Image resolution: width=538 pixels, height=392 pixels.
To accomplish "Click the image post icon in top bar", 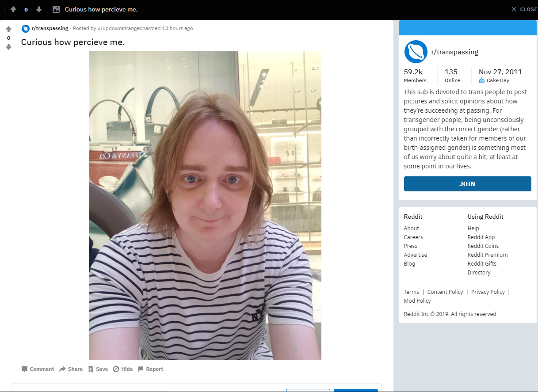I will click(x=56, y=9).
